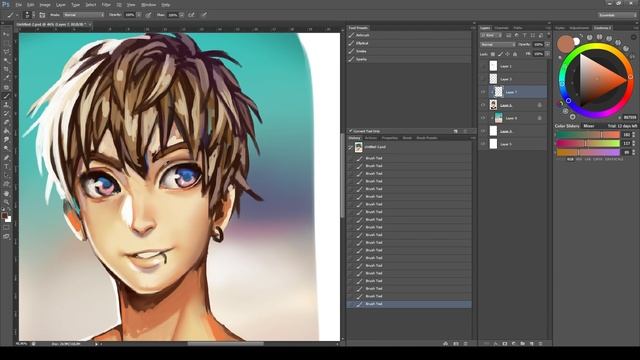Viewport: 640px width, 360px height.
Task: Select the Untitled-1.psd history snapshot
Action: point(409,147)
